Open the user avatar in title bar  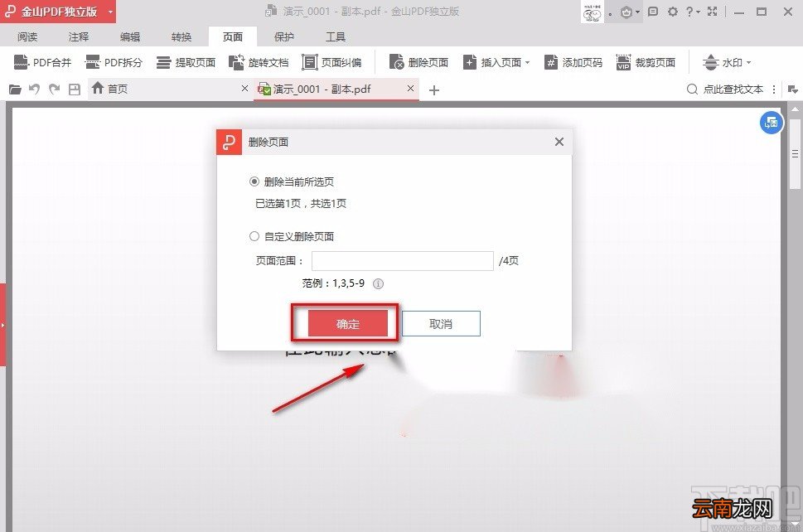(592, 12)
